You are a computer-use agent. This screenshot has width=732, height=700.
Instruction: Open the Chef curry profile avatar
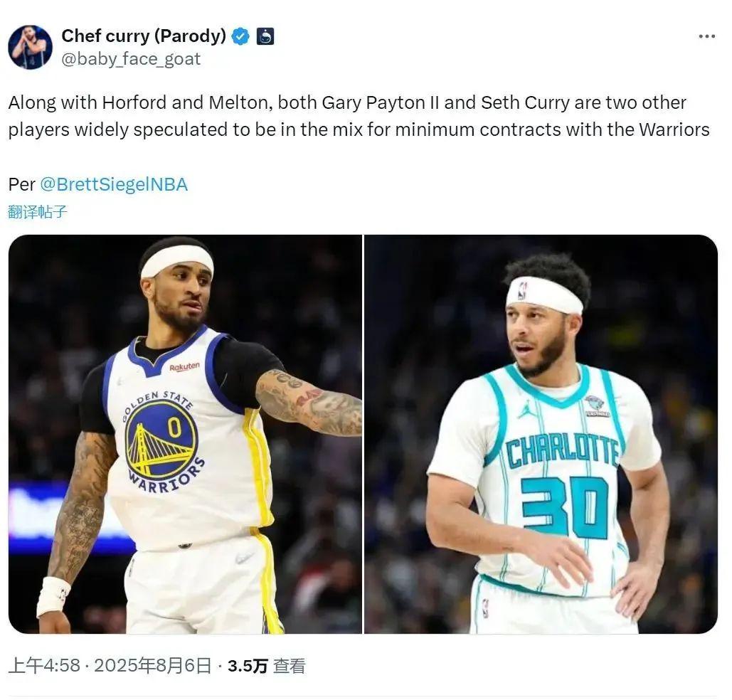coord(31,47)
